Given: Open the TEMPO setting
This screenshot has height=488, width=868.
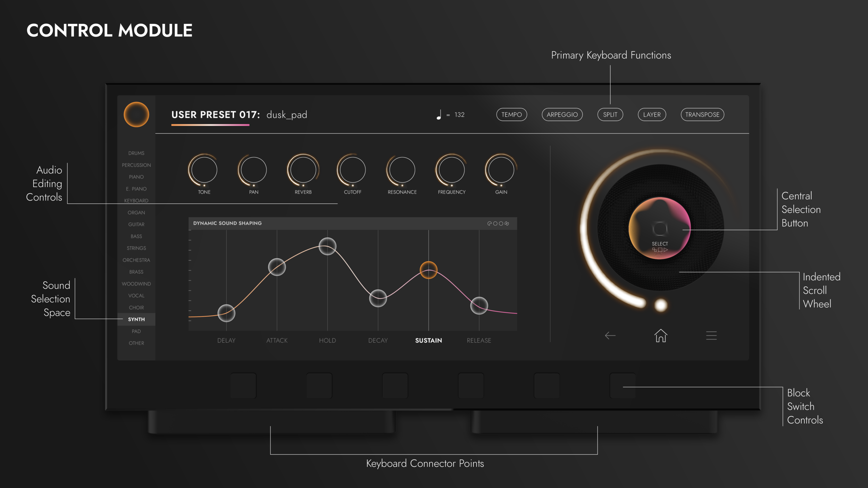Looking at the screenshot, I should pos(511,115).
